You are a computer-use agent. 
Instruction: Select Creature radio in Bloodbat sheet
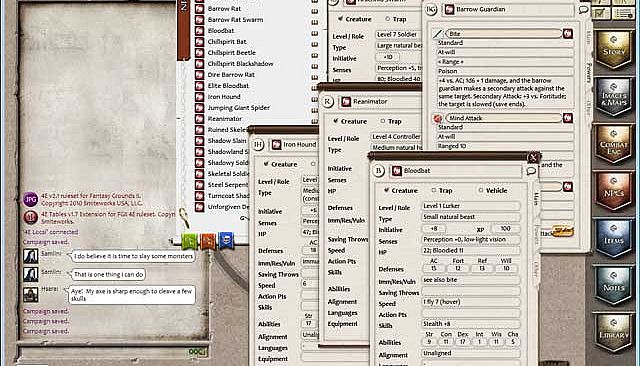click(x=386, y=190)
